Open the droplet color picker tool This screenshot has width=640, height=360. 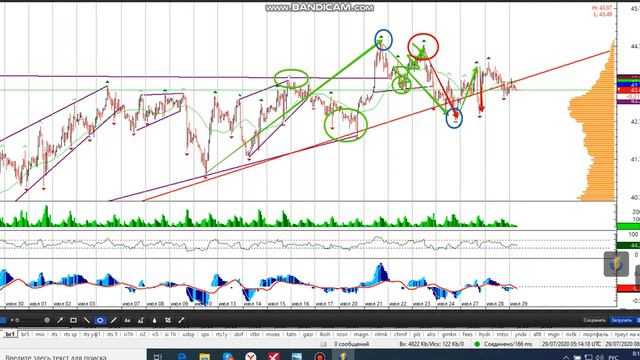point(154,320)
